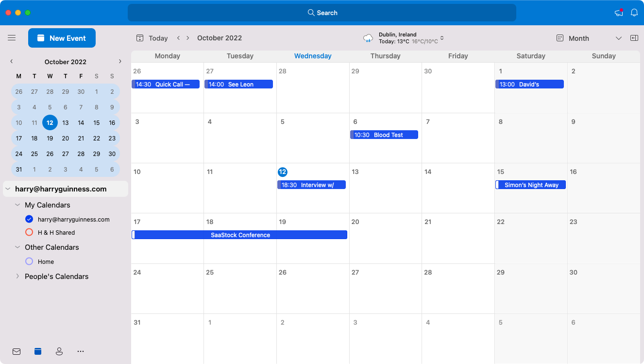Enable the Home calendar
Screen dimensions: 644x364
(29, 261)
